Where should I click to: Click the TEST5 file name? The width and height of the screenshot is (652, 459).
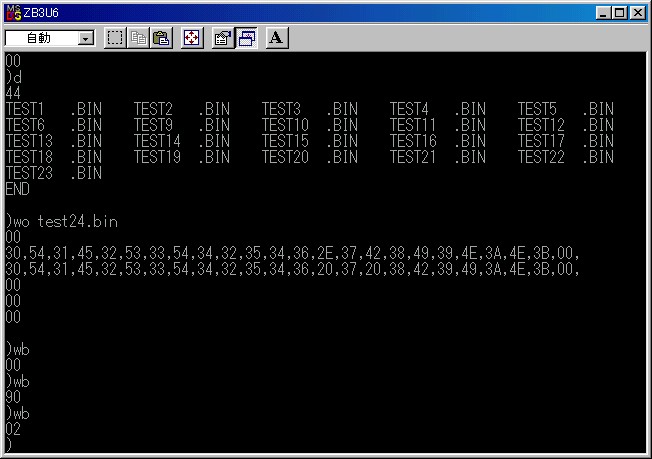tap(537, 109)
